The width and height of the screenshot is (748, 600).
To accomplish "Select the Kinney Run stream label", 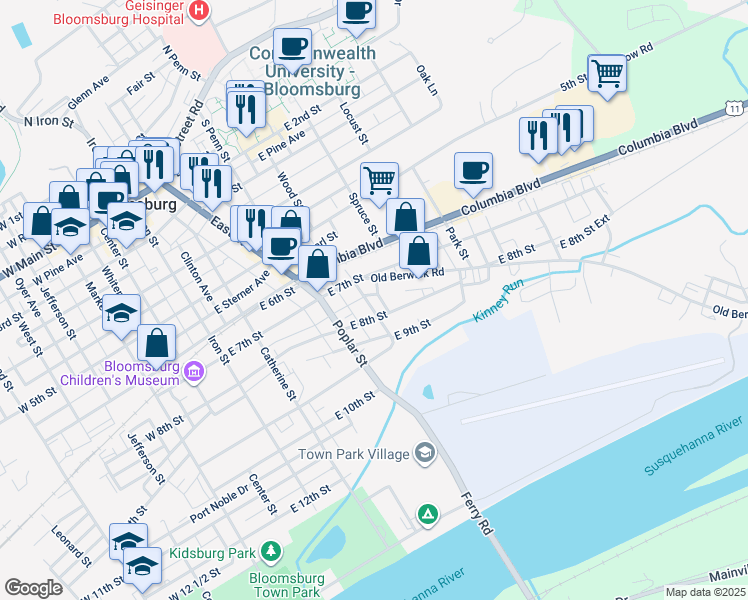I will pos(498,300).
